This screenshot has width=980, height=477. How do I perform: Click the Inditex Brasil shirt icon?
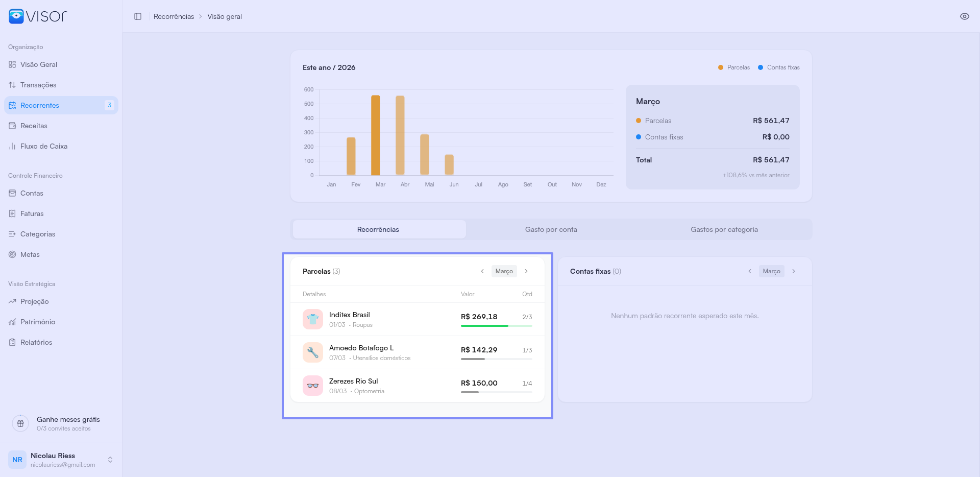[313, 319]
